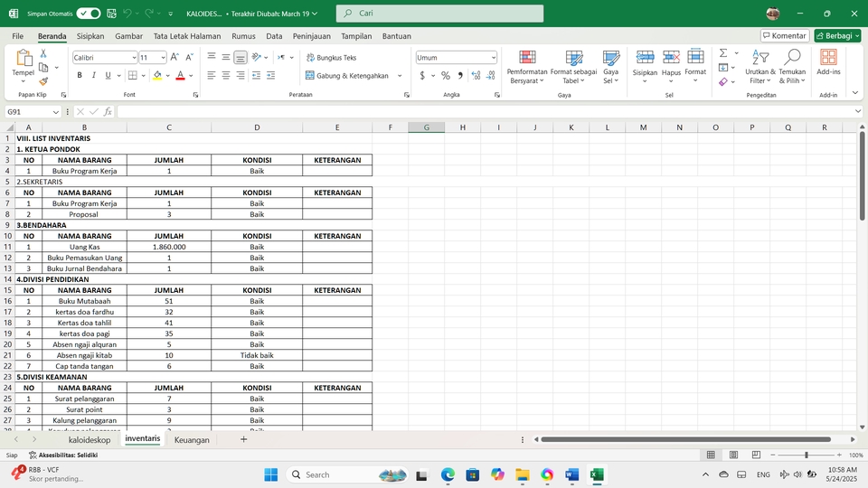Click the Underline icon
868x488 pixels.
(108, 75)
